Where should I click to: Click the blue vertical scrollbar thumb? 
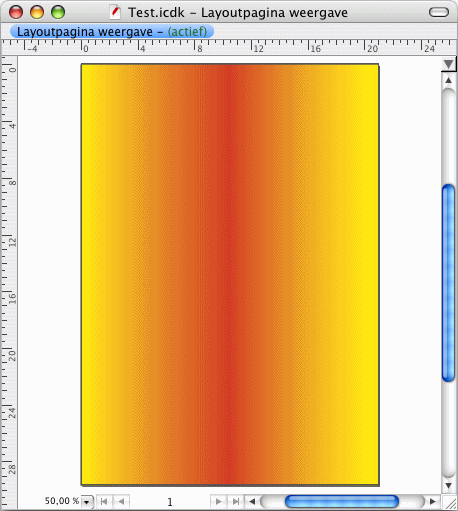point(449,283)
